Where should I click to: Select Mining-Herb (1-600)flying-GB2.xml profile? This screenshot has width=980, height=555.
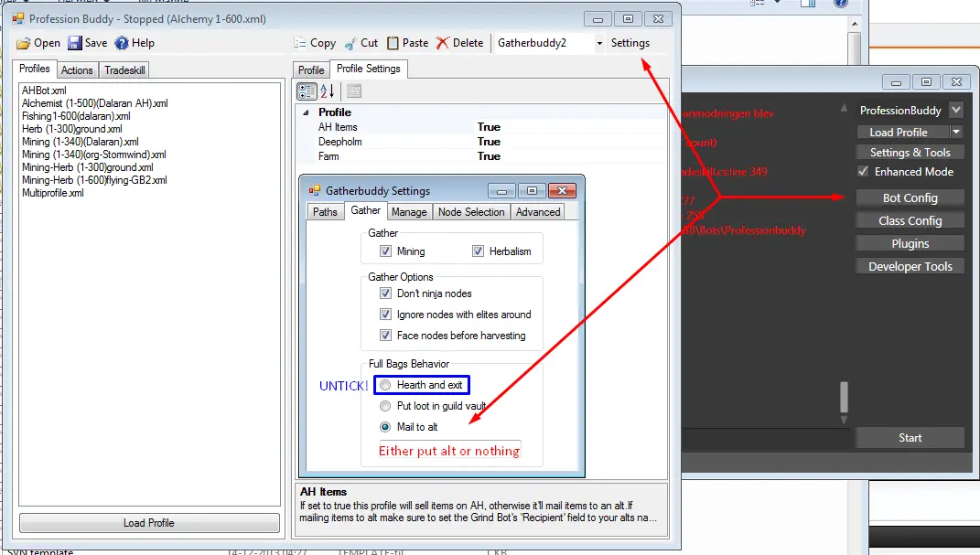tap(94, 180)
